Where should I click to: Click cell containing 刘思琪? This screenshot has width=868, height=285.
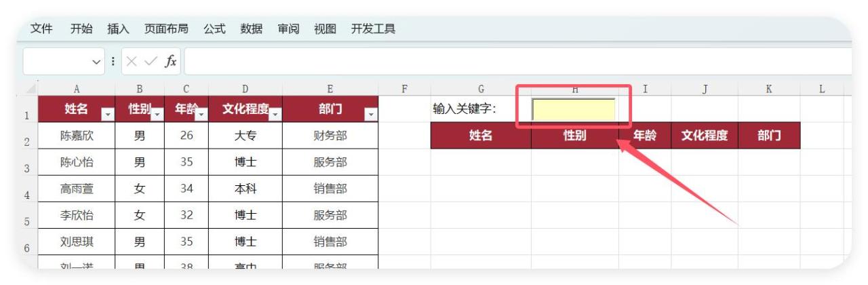tap(77, 242)
